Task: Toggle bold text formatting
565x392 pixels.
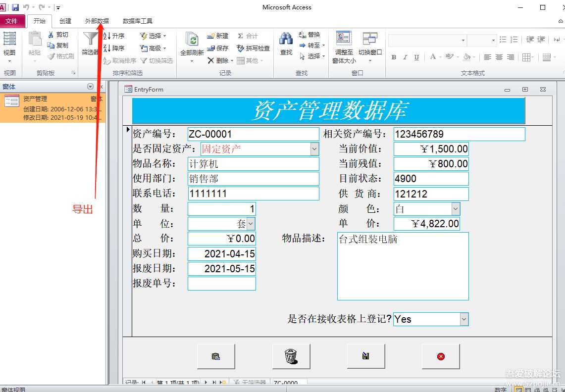Action: coord(394,57)
